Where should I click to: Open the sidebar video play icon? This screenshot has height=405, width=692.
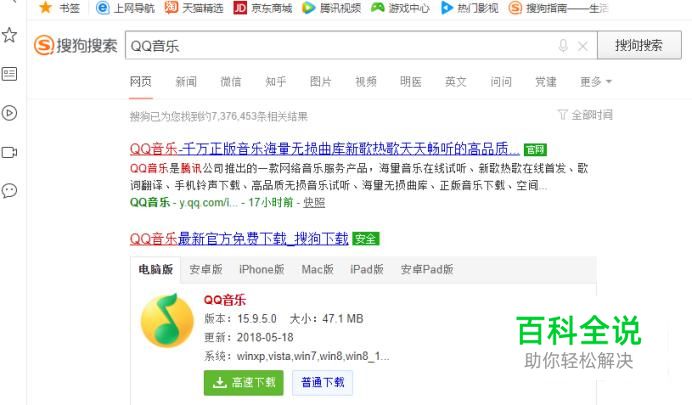pos(9,113)
